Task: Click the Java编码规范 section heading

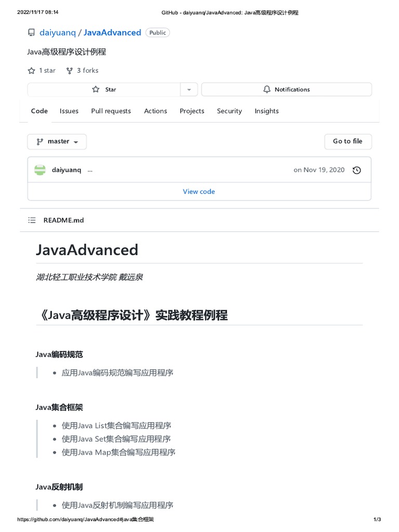Action: [59, 354]
